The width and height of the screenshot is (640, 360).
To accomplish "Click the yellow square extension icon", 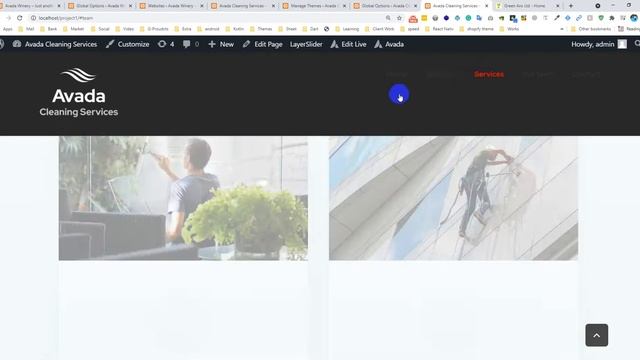I will pyautogui.click(x=424, y=18).
